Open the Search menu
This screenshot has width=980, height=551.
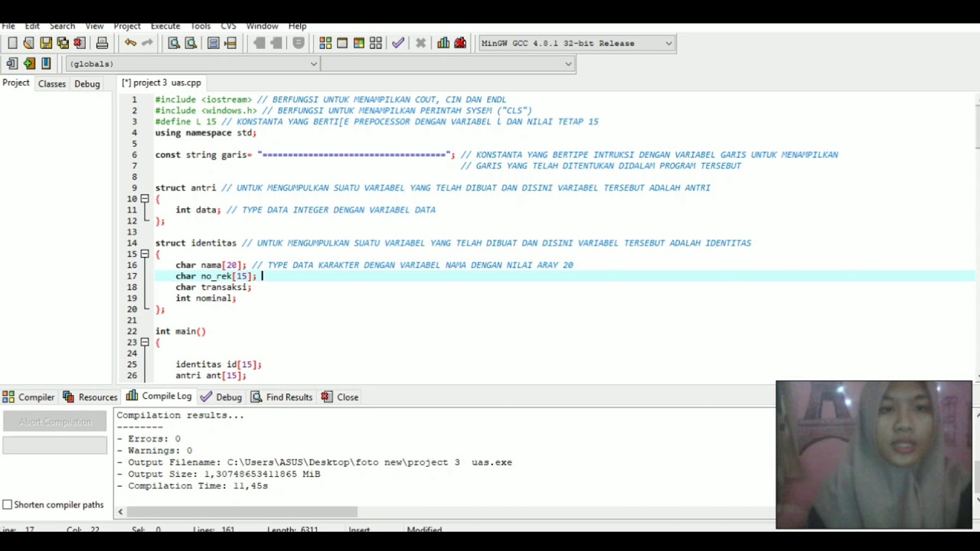coord(62,26)
